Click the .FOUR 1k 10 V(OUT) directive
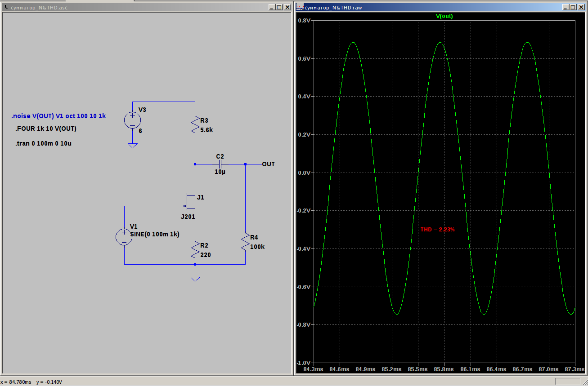 [x=46, y=129]
